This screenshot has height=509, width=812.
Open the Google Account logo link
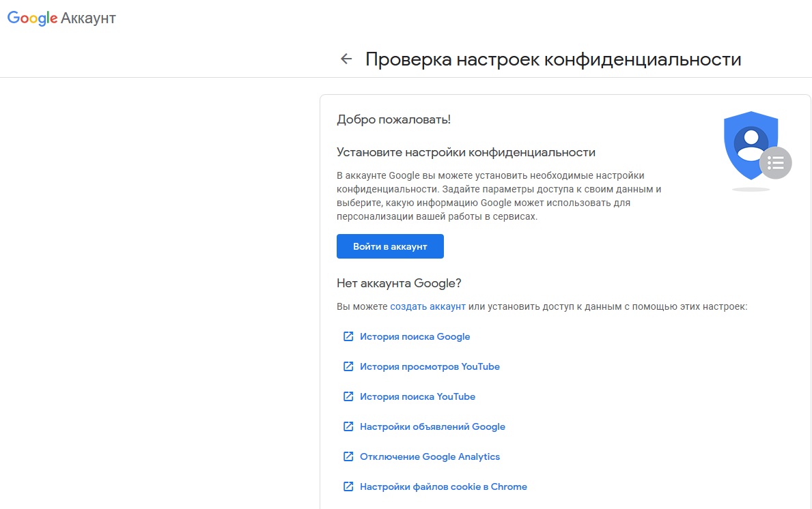click(x=61, y=18)
